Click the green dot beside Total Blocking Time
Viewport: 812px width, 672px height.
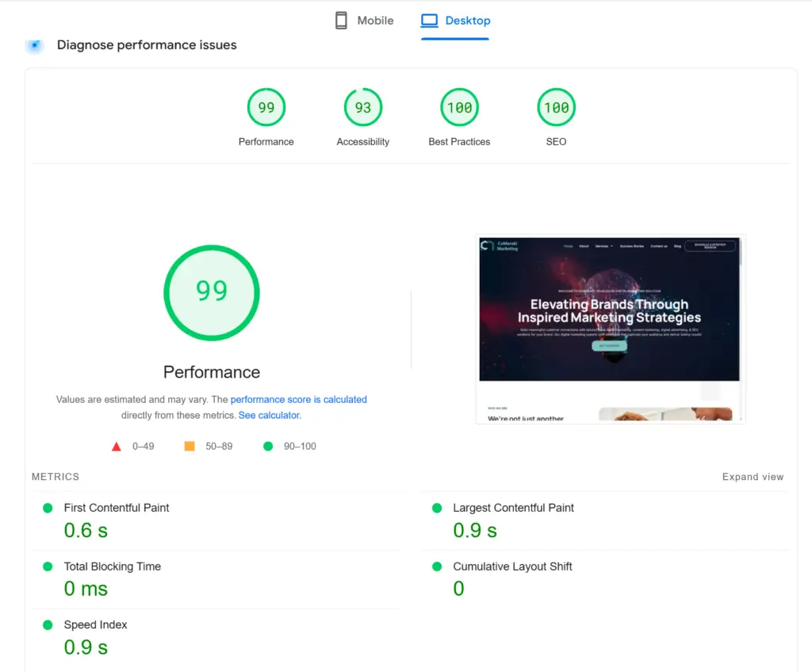[48, 566]
